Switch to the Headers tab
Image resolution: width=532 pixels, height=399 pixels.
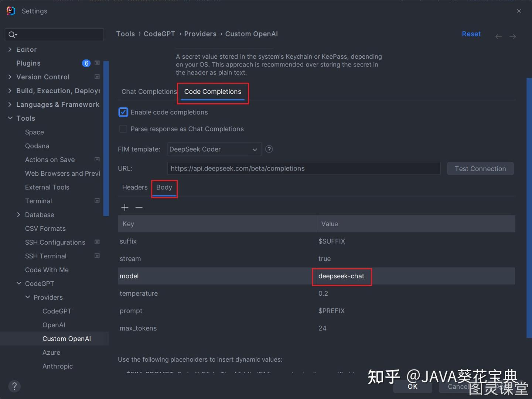click(134, 187)
